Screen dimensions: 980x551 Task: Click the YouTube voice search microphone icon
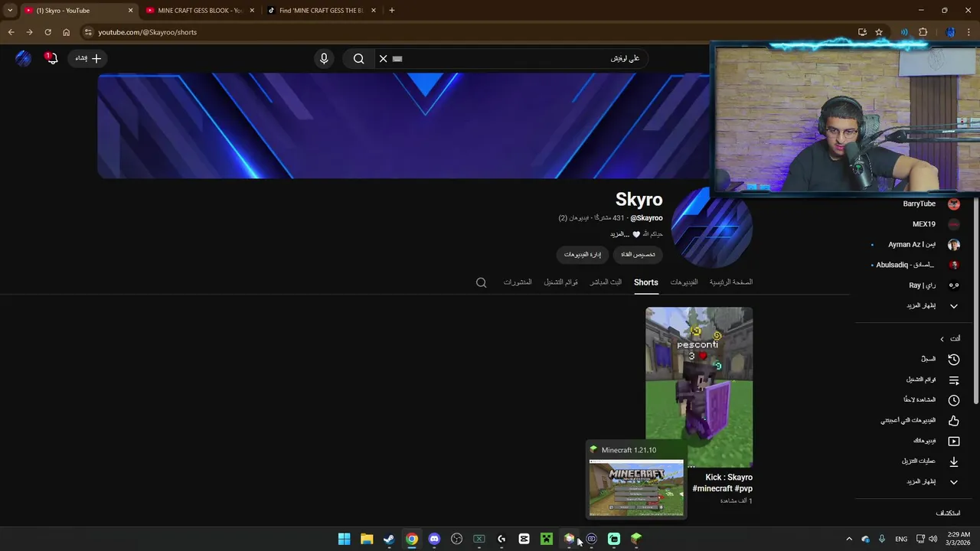[324, 58]
